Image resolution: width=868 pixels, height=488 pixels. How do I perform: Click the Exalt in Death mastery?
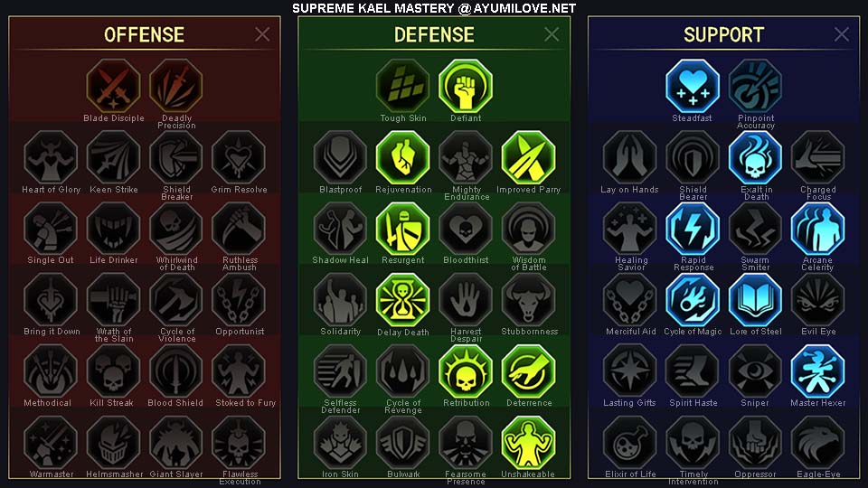click(755, 157)
